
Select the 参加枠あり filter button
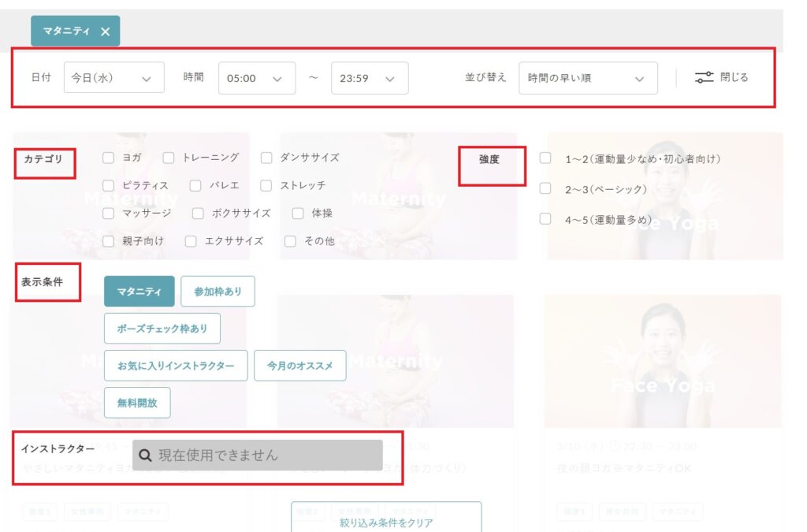pyautogui.click(x=218, y=292)
